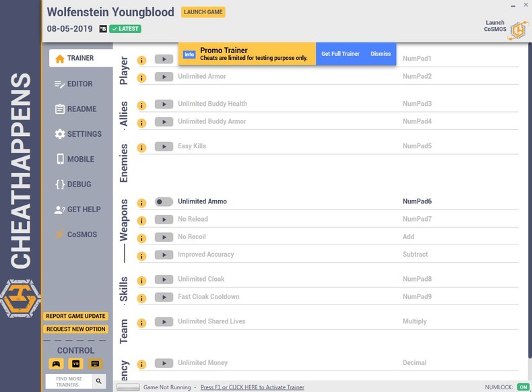
Task: Click the search magnifier icon
Action: [99, 381]
